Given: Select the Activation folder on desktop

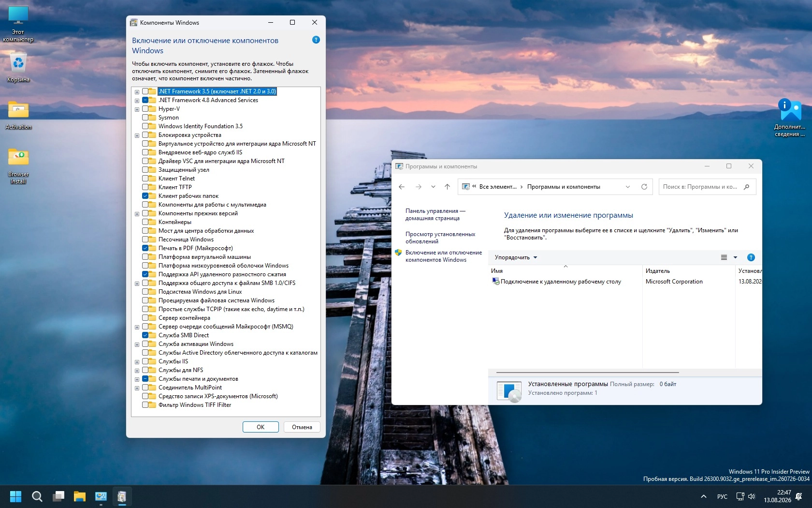Looking at the screenshot, I should click(x=18, y=115).
